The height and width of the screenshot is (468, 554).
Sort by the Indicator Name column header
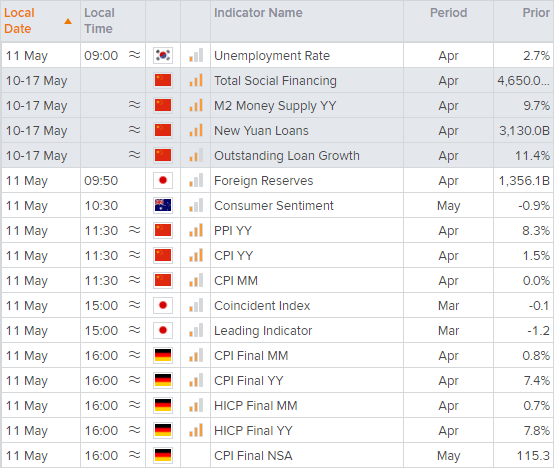(258, 13)
